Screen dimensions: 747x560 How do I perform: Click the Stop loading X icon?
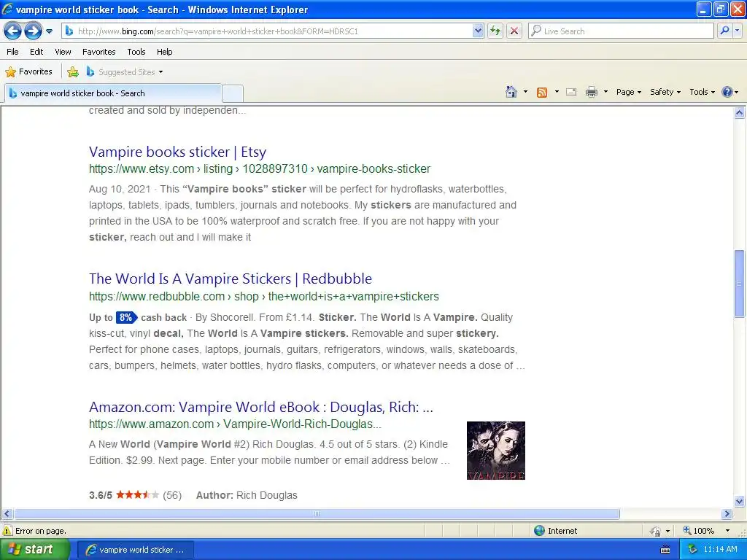point(514,31)
